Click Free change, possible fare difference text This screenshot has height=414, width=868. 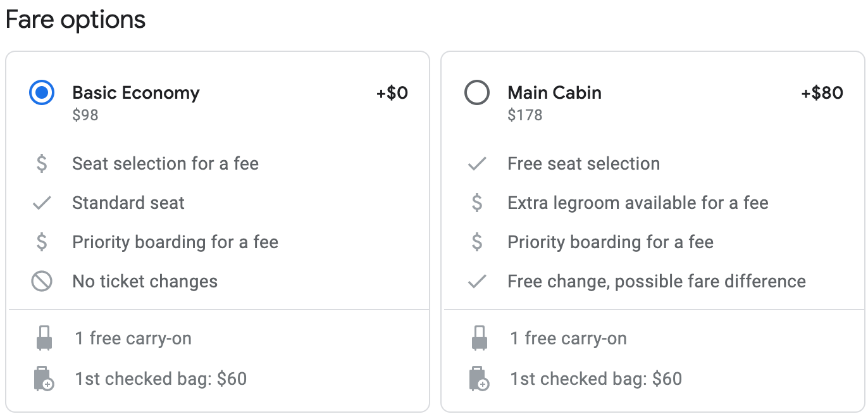pos(657,281)
